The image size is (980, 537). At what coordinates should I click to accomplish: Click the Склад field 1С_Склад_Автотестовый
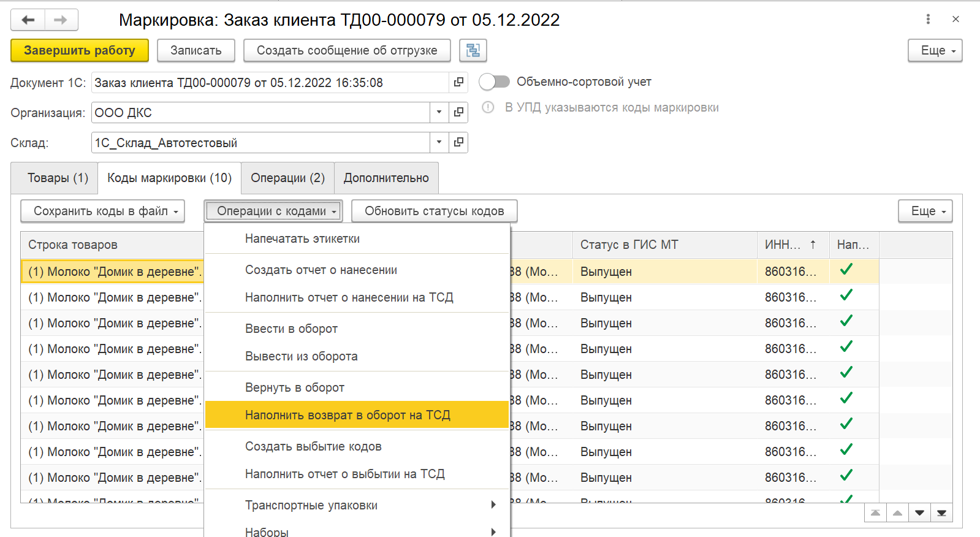pyautogui.click(x=260, y=142)
